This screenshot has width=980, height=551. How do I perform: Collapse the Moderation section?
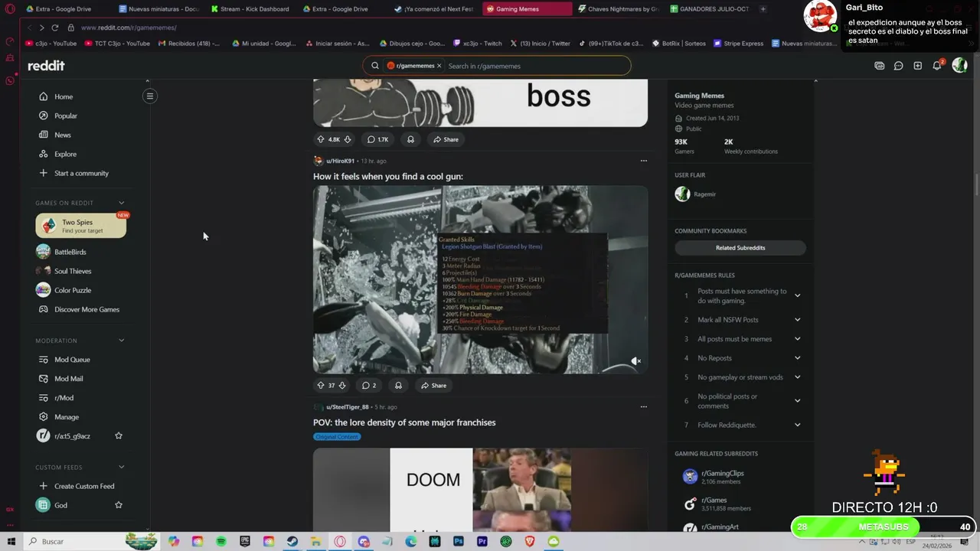[x=121, y=341]
